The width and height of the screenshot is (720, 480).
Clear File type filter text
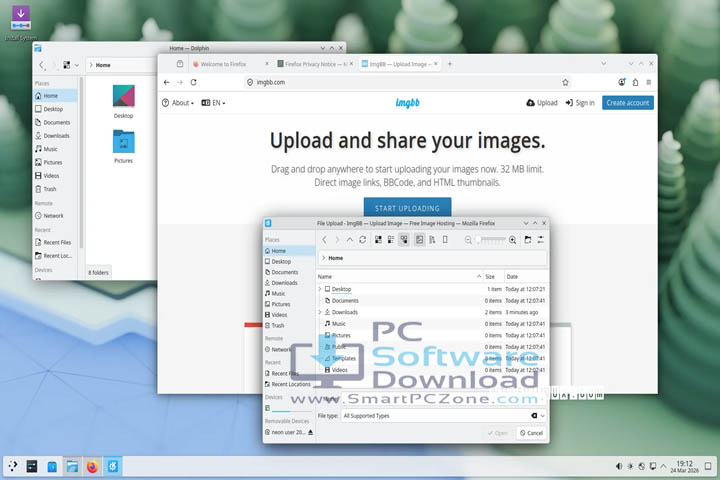pos(534,416)
